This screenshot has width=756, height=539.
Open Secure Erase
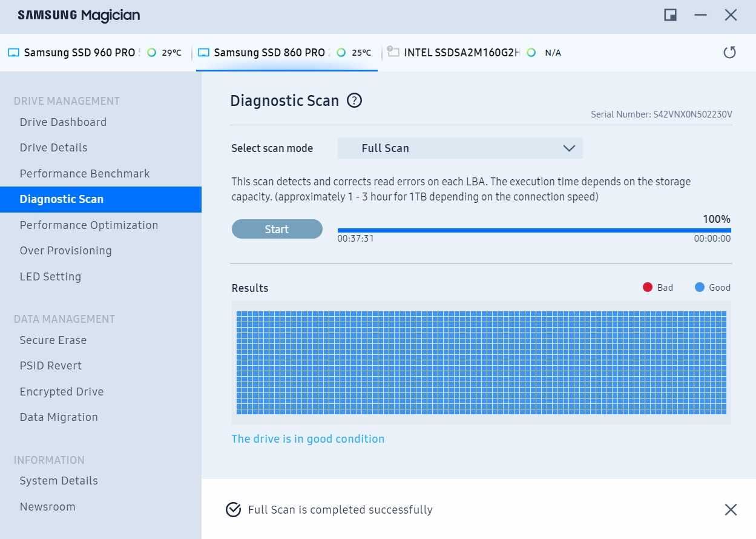coord(53,340)
